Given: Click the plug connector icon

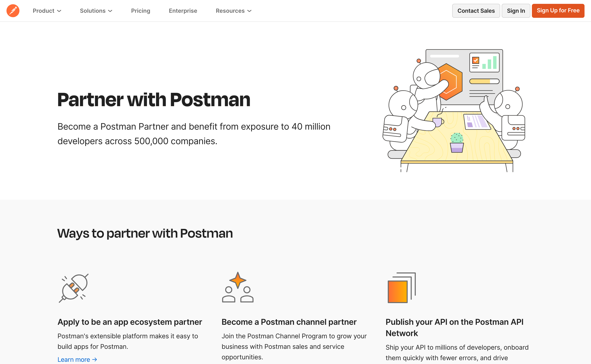Looking at the screenshot, I should point(74,288).
